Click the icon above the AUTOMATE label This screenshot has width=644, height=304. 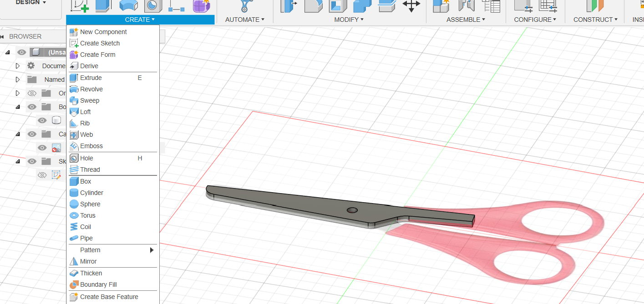(245, 5)
